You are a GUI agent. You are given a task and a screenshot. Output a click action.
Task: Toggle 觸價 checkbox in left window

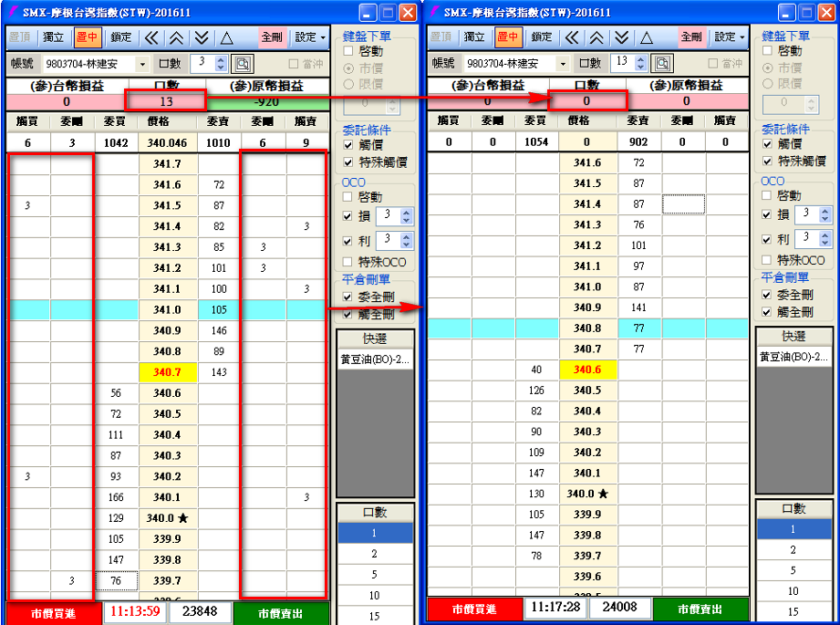(x=348, y=145)
